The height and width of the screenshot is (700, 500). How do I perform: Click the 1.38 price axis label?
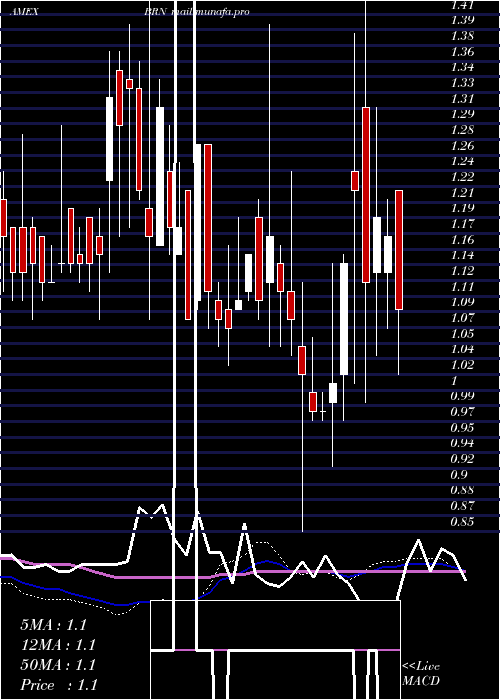(x=462, y=36)
